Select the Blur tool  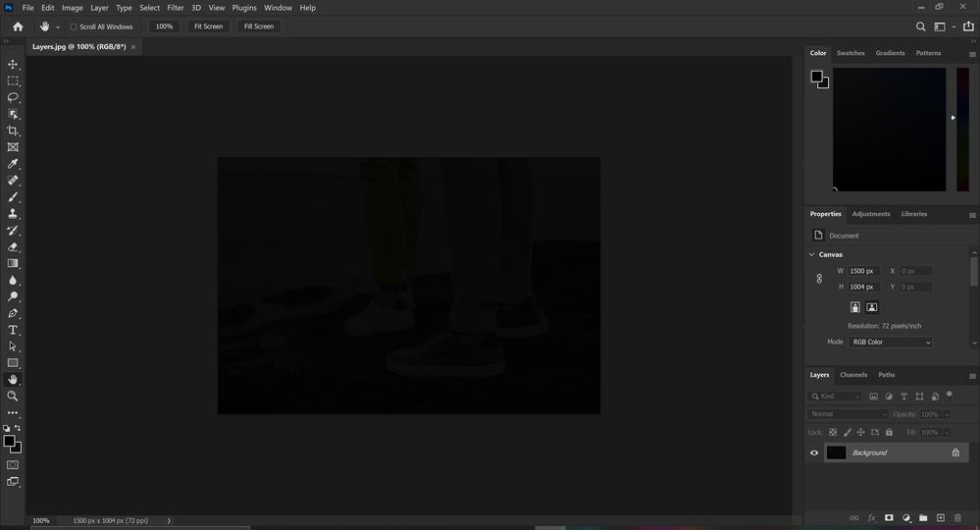13,280
